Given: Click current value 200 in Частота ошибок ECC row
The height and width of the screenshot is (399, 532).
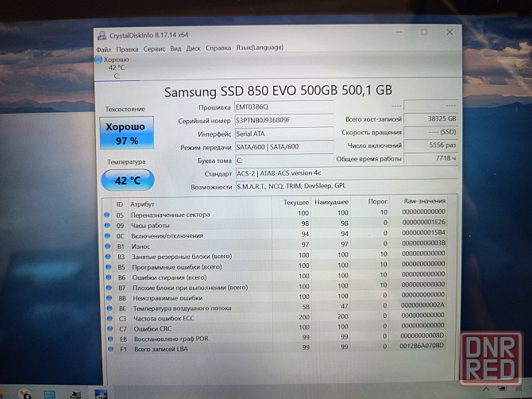Looking at the screenshot, I should [304, 317].
